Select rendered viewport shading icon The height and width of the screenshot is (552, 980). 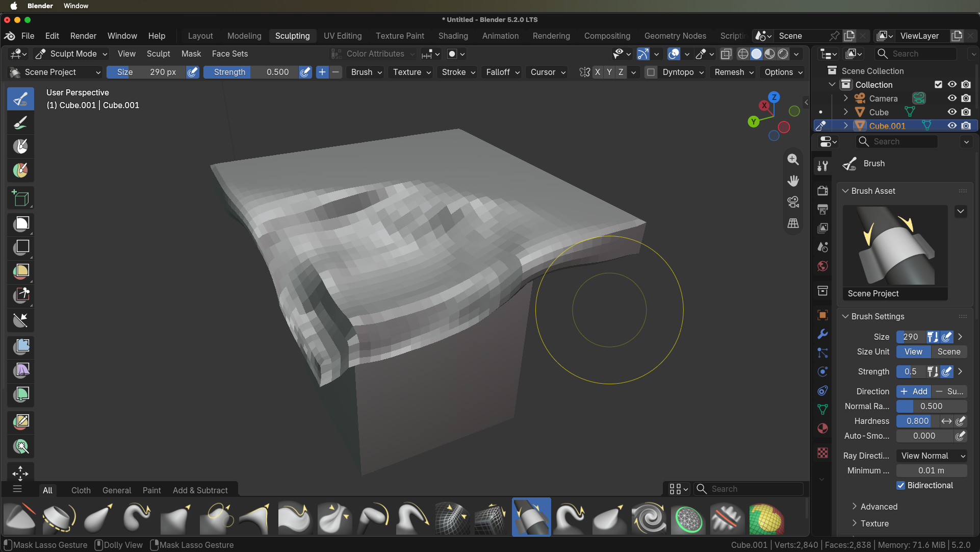783,54
